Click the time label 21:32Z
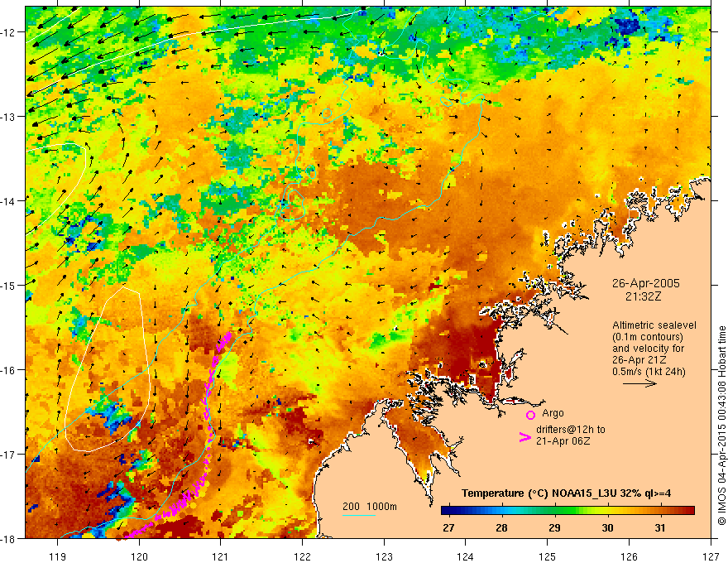Viewport: 728px width, 563px height. click(643, 296)
